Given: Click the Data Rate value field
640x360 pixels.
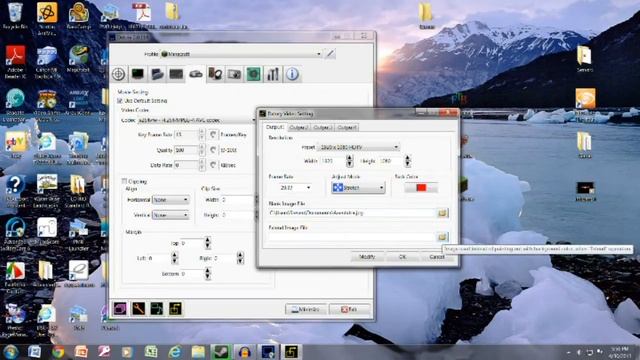Looking at the screenshot, I should click(187, 165).
